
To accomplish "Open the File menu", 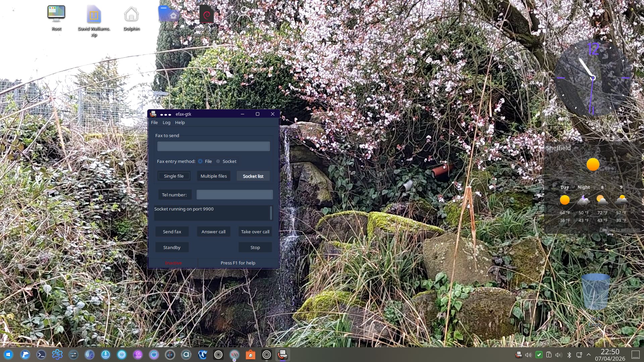I will 154,122.
